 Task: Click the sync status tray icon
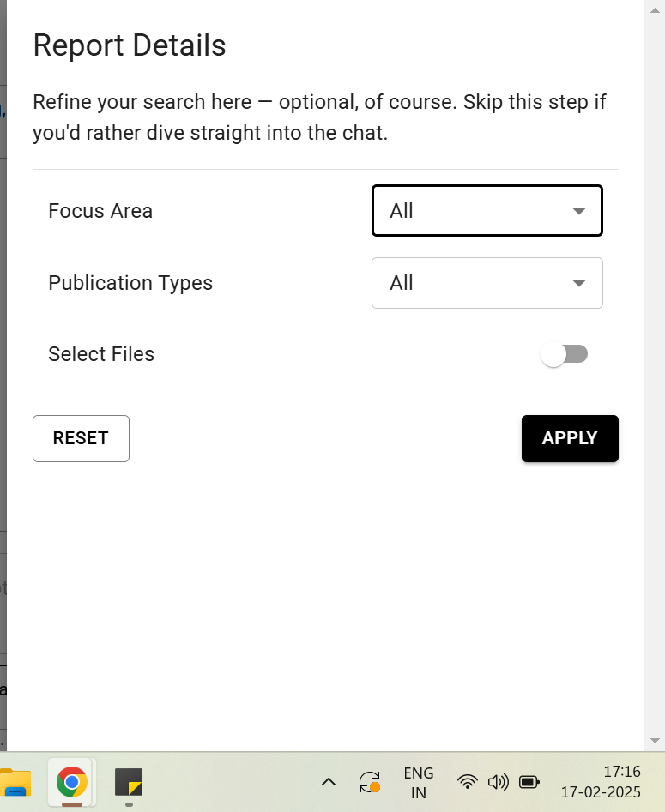click(x=370, y=782)
